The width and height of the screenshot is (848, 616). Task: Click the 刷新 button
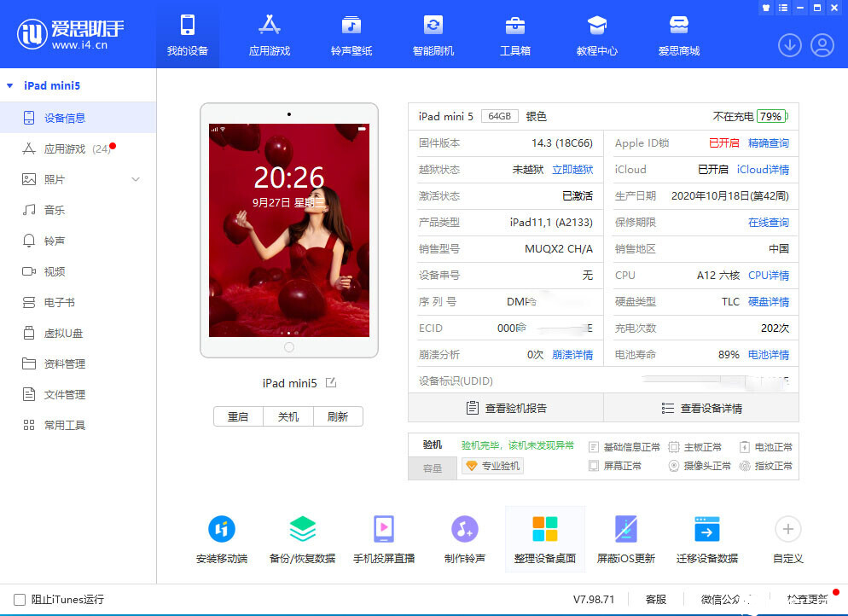pyautogui.click(x=338, y=416)
